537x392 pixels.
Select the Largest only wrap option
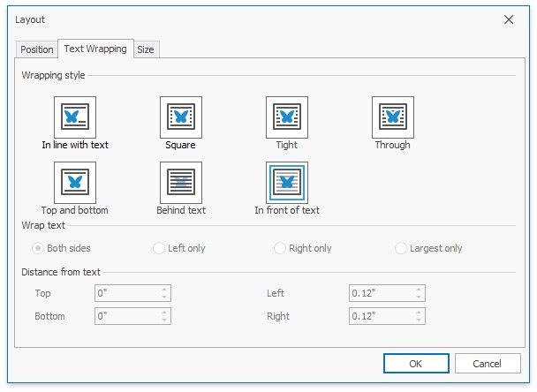[x=401, y=248]
